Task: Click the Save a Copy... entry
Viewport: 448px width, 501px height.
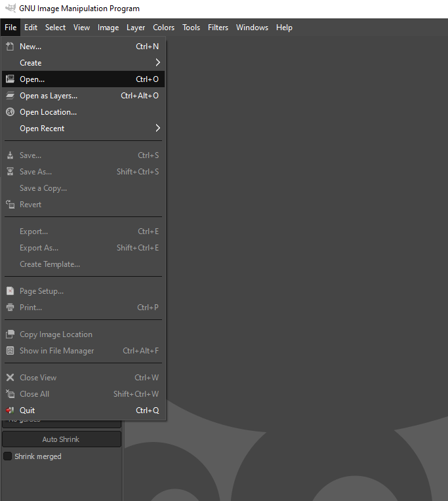Action: click(x=83, y=188)
